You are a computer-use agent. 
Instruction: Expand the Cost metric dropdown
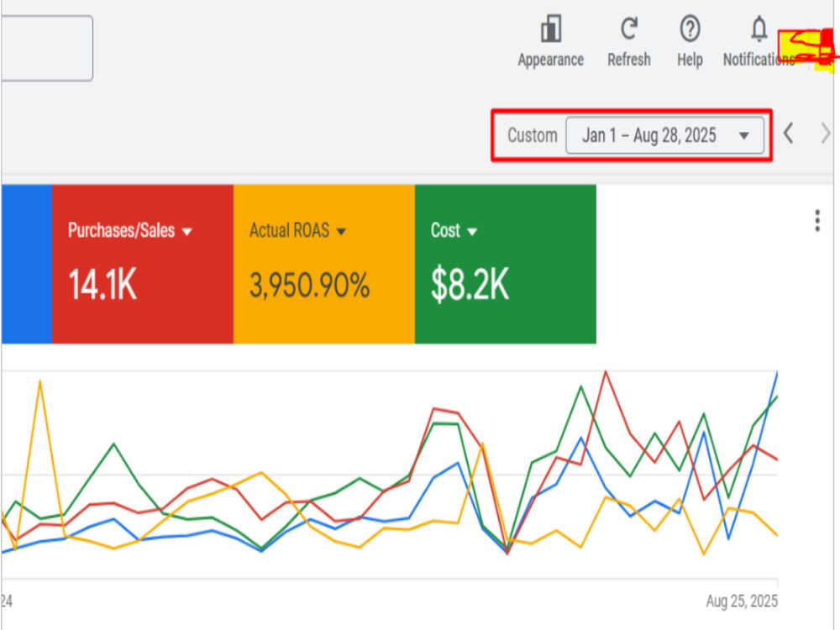pos(472,232)
